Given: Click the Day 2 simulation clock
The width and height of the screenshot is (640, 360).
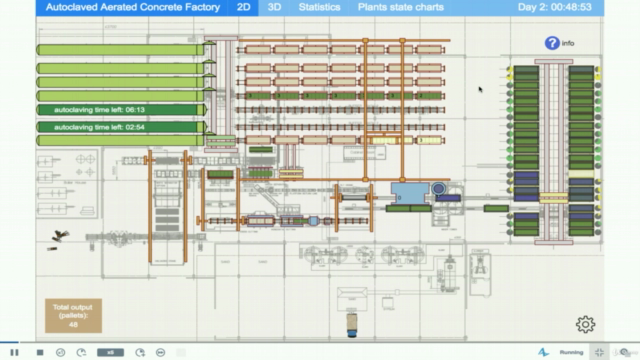Looking at the screenshot, I should 554,7.
